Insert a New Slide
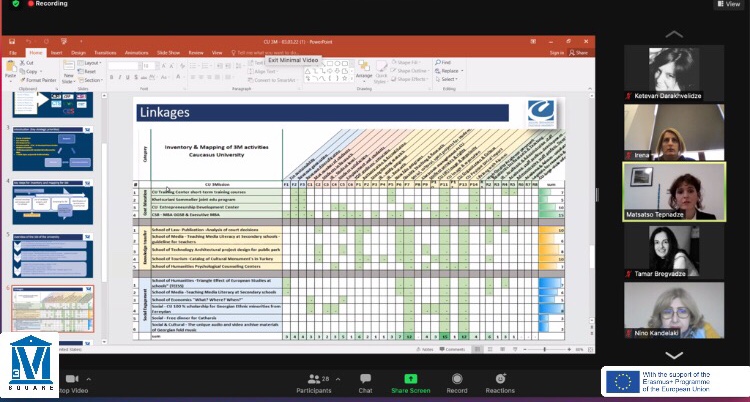The height and width of the screenshot is (402, 750). pos(69,72)
